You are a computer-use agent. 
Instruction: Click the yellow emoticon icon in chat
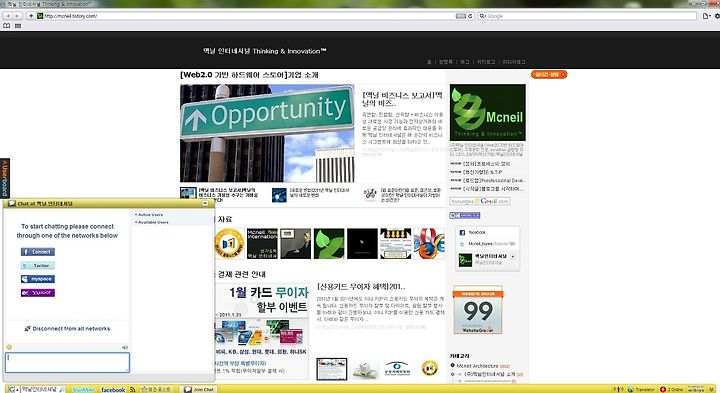[9, 347]
